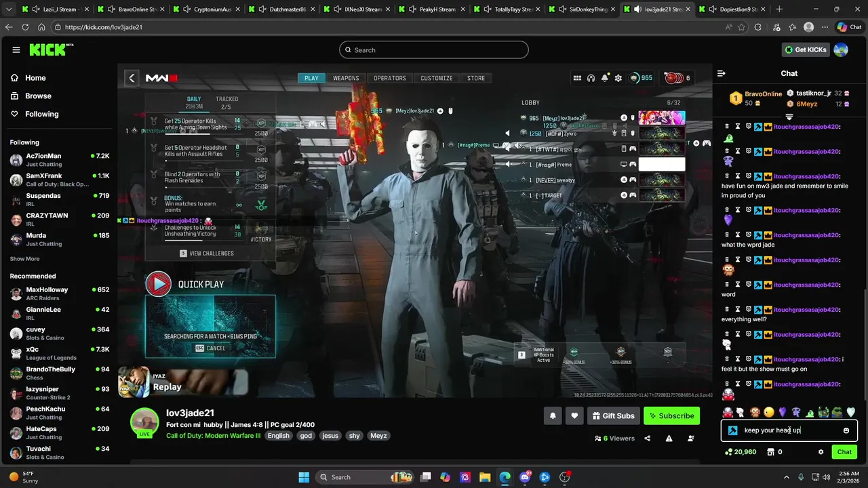Open SamXFrank followed channel
Screen dimensions: 868x488
(x=59, y=180)
